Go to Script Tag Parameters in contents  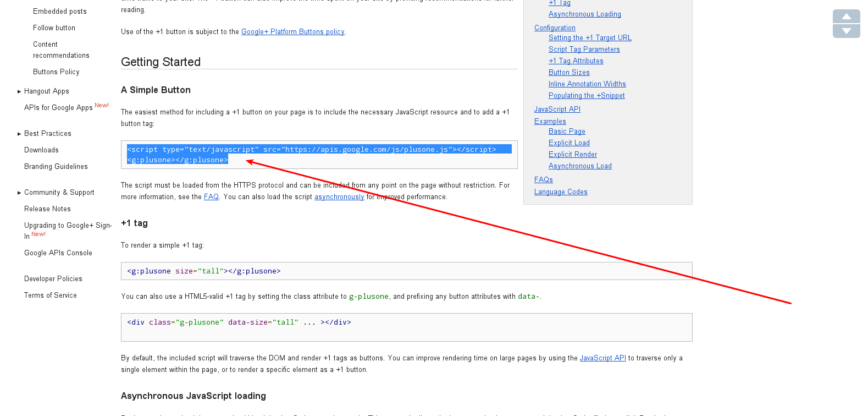click(584, 50)
